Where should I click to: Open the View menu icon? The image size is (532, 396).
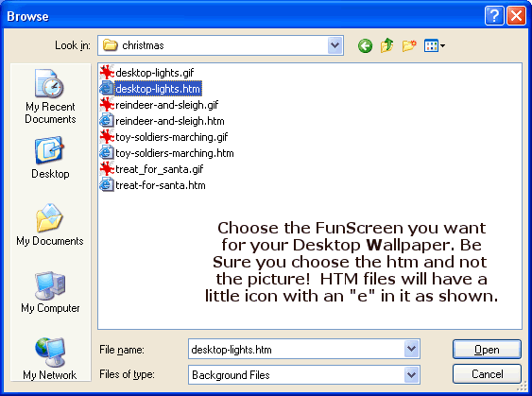[x=435, y=45]
